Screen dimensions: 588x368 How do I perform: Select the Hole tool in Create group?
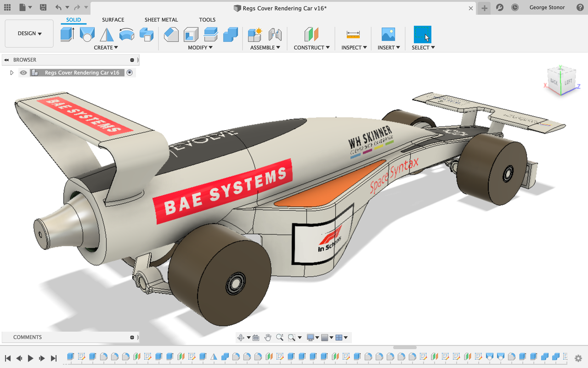tap(87, 34)
